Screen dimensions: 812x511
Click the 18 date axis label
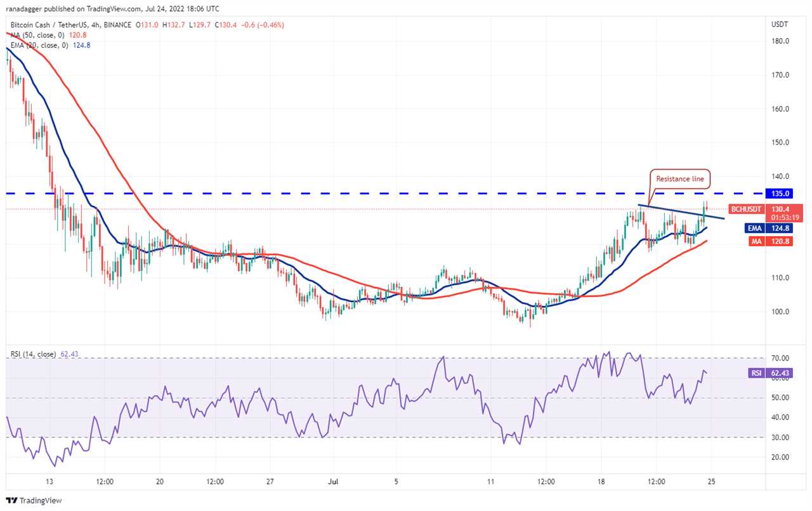click(601, 482)
